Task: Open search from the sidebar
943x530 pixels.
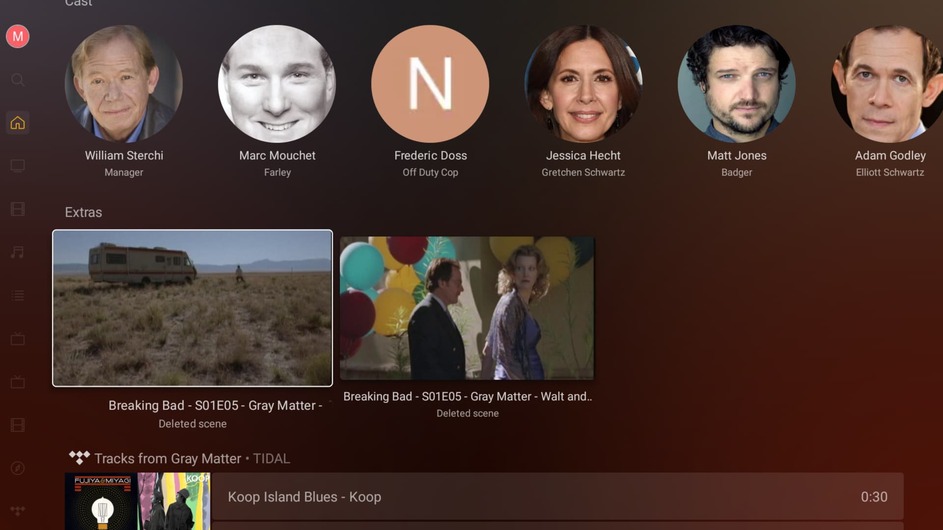Action: click(18, 80)
